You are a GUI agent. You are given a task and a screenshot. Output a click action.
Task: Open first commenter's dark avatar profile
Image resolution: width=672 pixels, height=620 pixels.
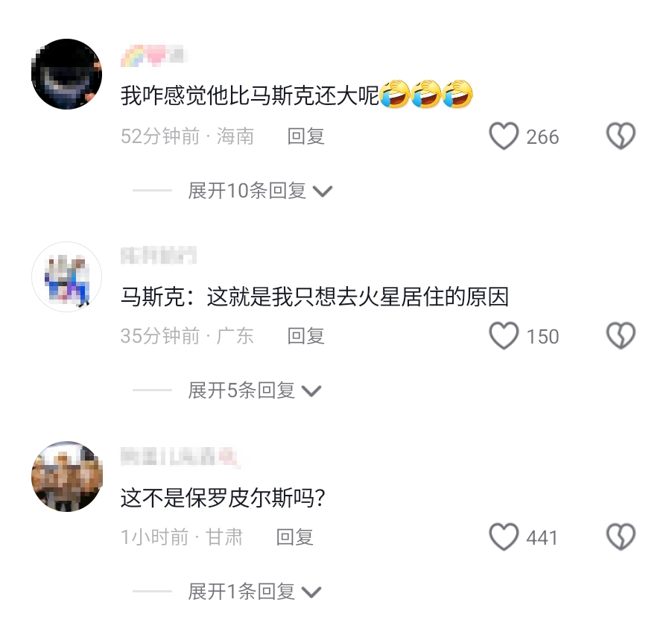pos(67,75)
